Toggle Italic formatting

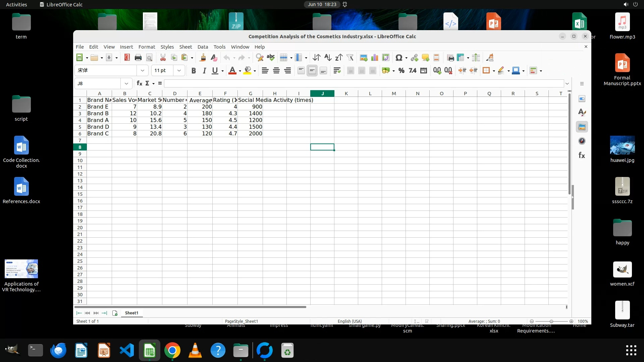click(x=204, y=70)
